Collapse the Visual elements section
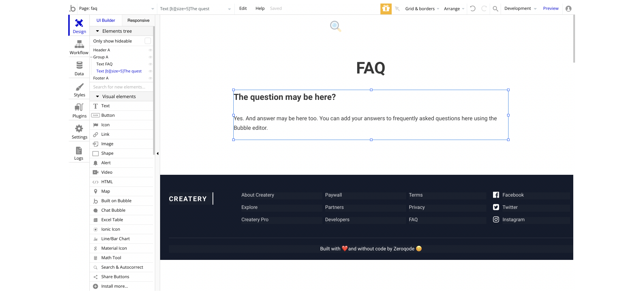The width and height of the screenshot is (644, 294). [x=97, y=96]
